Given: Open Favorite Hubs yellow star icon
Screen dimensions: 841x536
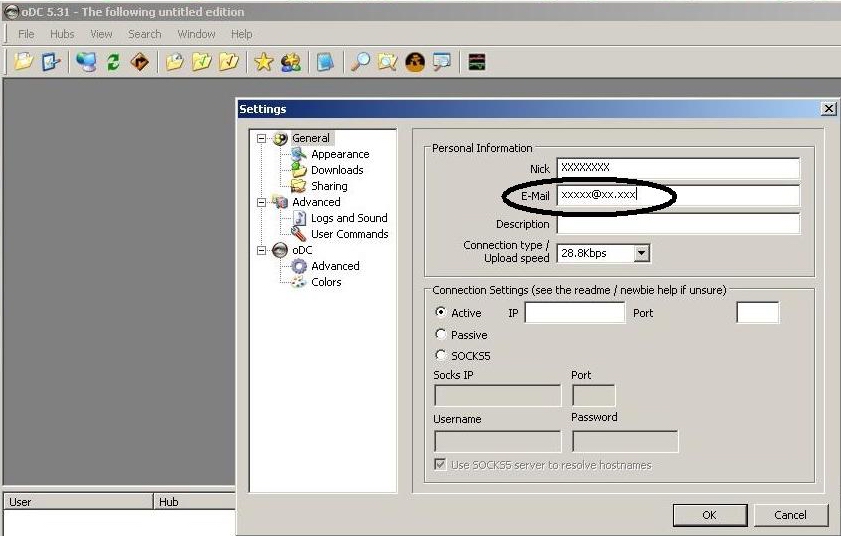Looking at the screenshot, I should point(263,62).
